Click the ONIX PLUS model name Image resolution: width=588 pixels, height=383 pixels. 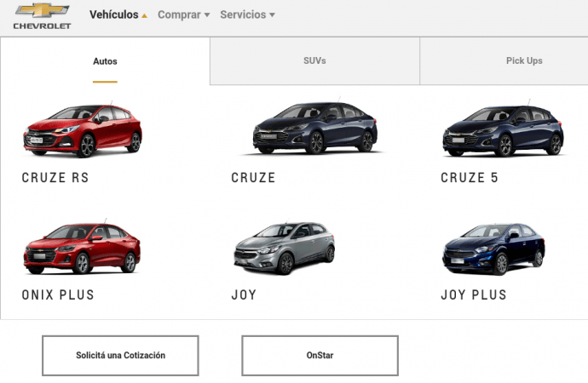click(x=58, y=295)
